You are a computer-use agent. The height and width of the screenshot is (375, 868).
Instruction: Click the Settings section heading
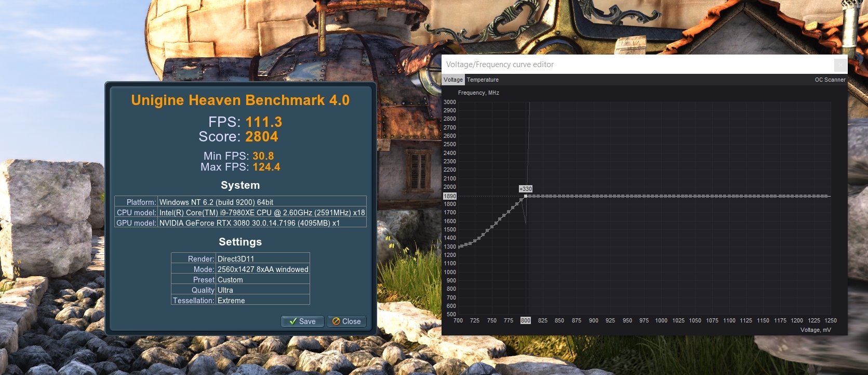[x=240, y=242]
